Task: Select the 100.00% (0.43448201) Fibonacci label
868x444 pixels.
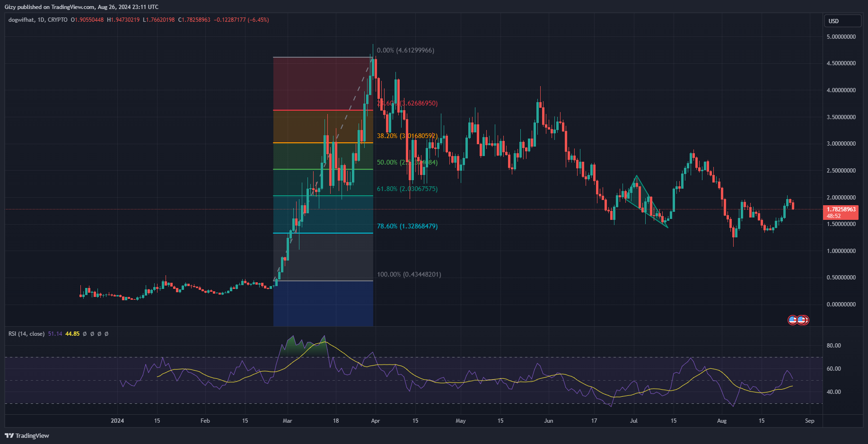Action: [409, 274]
